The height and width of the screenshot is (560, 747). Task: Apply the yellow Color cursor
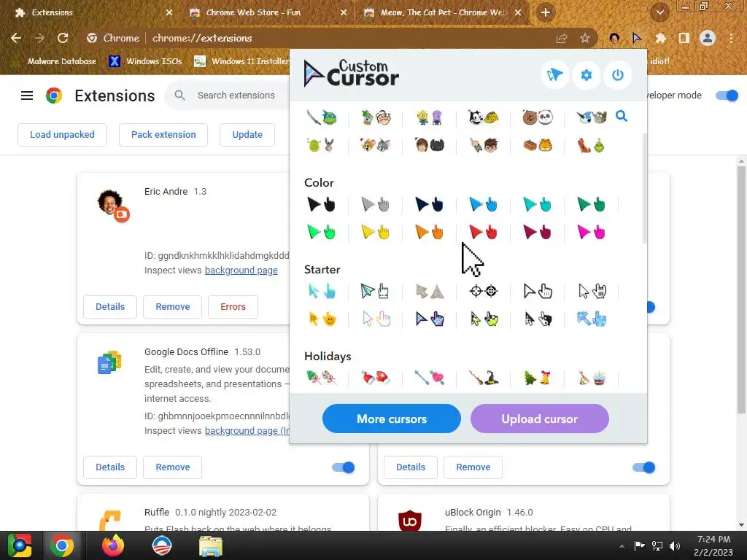376,233
